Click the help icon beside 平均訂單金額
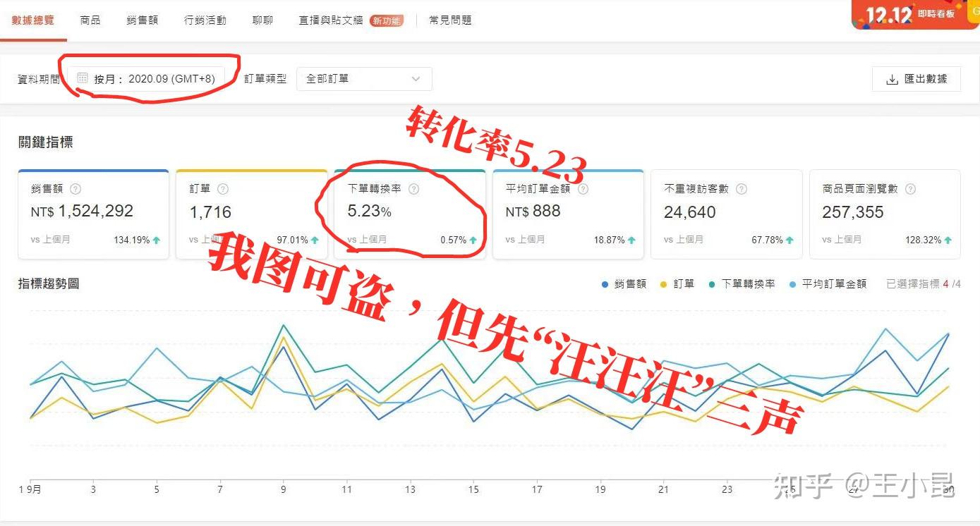Screen dimensions: 980x526 (583, 188)
